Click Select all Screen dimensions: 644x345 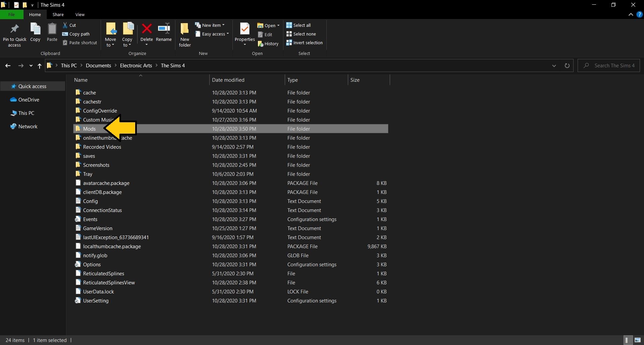click(x=299, y=25)
